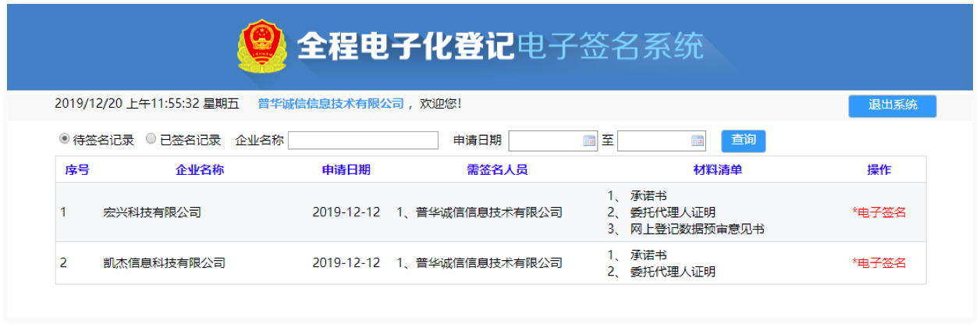Click the 企业名称 search input field
This screenshot has height=328, width=980.
point(363,141)
